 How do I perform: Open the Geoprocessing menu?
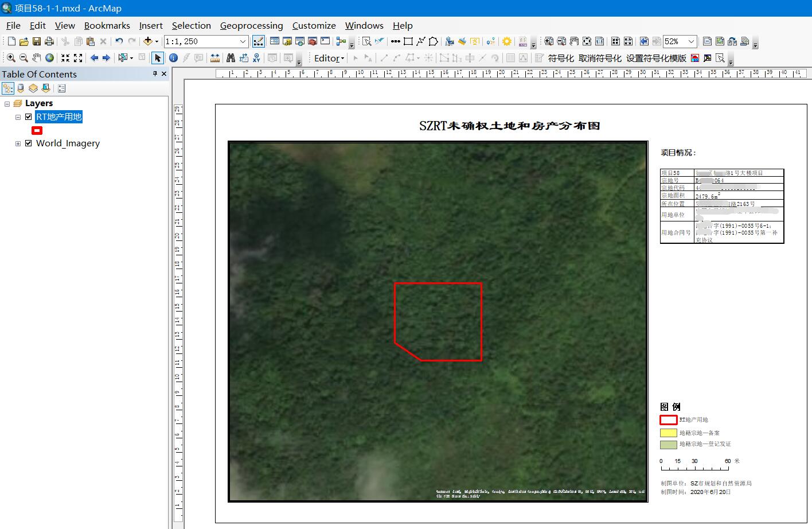coord(251,25)
